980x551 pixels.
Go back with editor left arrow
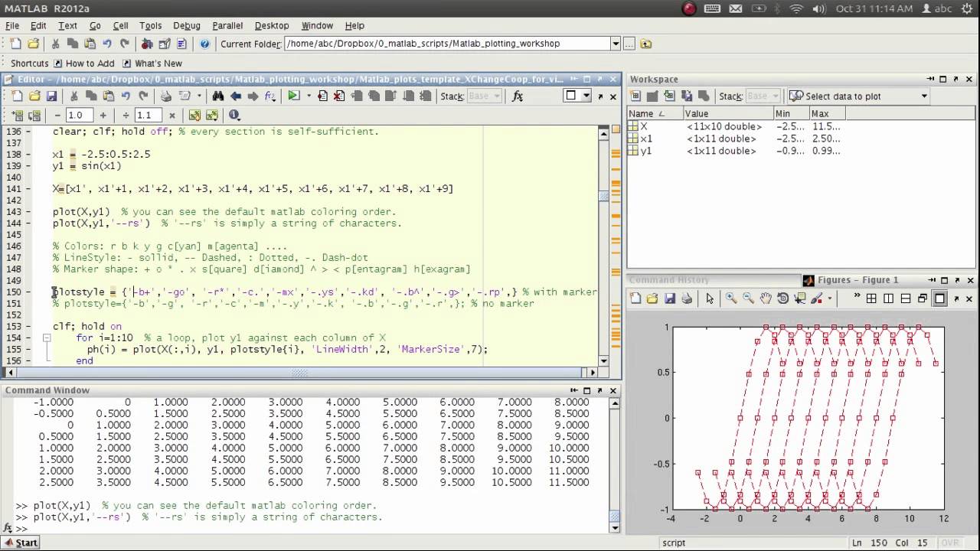(236, 96)
